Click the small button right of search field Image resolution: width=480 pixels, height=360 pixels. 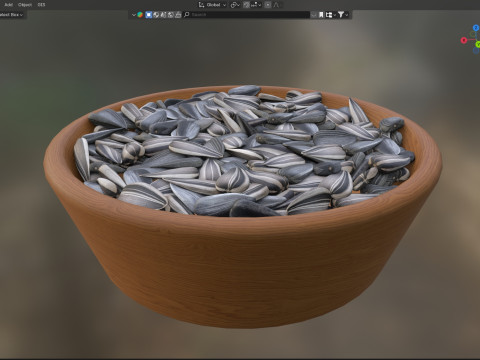[314, 15]
